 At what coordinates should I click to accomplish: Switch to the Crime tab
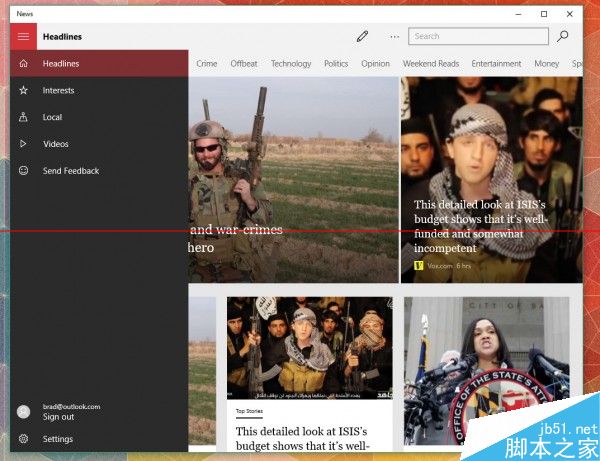(207, 64)
